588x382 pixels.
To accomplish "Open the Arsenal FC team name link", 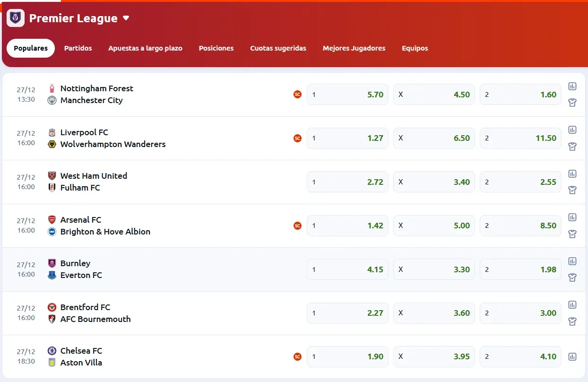I will click(x=81, y=220).
